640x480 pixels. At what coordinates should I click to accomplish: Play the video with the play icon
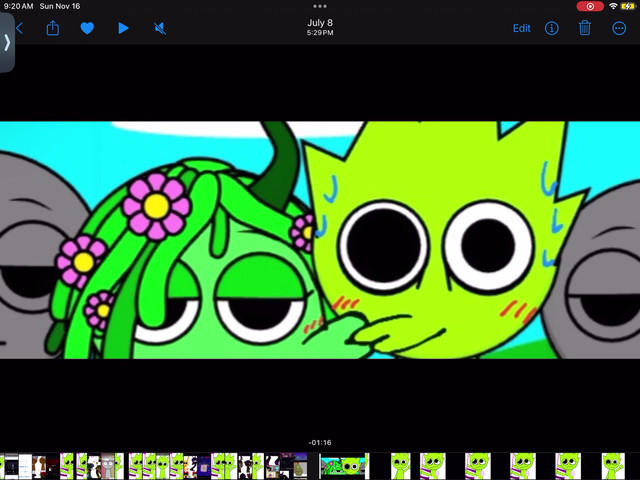(123, 28)
